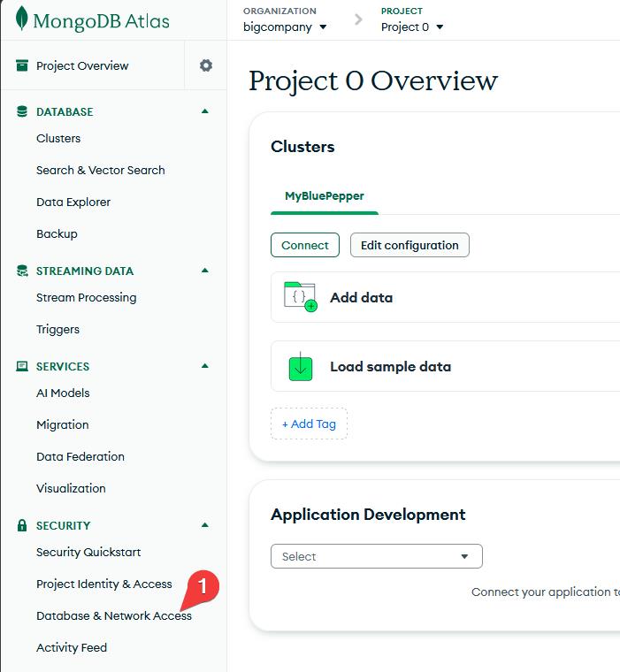
Task: Click the Project 0 Overview title
Action: tap(373, 80)
